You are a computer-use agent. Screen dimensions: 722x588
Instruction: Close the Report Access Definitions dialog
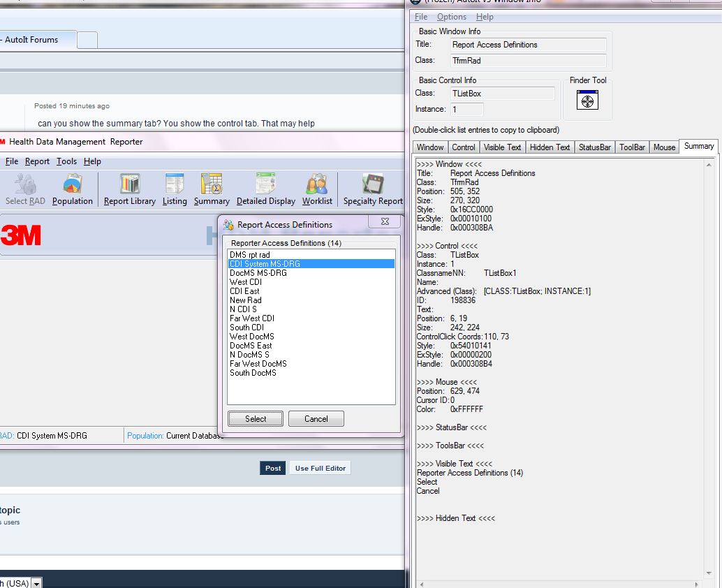tap(385, 221)
